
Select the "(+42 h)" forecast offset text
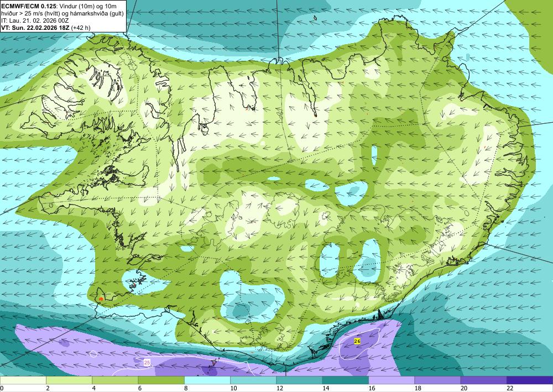coord(80,28)
